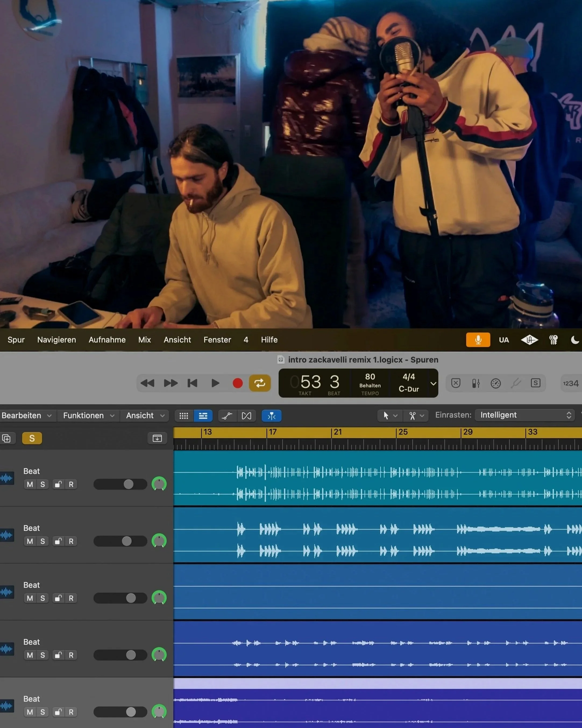Toggle the yellow cycle loop button

click(260, 383)
